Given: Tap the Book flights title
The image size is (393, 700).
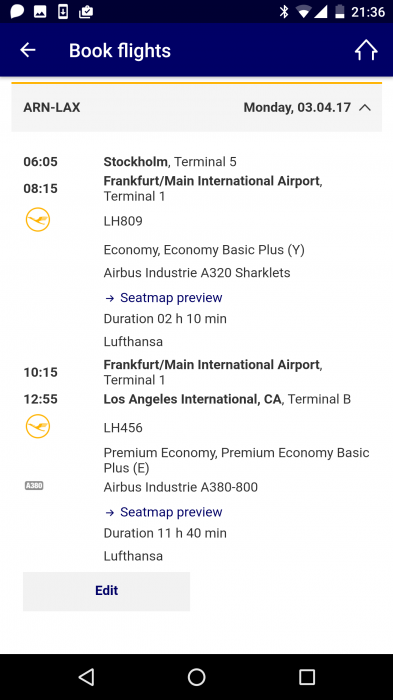Looking at the screenshot, I should click(120, 50).
